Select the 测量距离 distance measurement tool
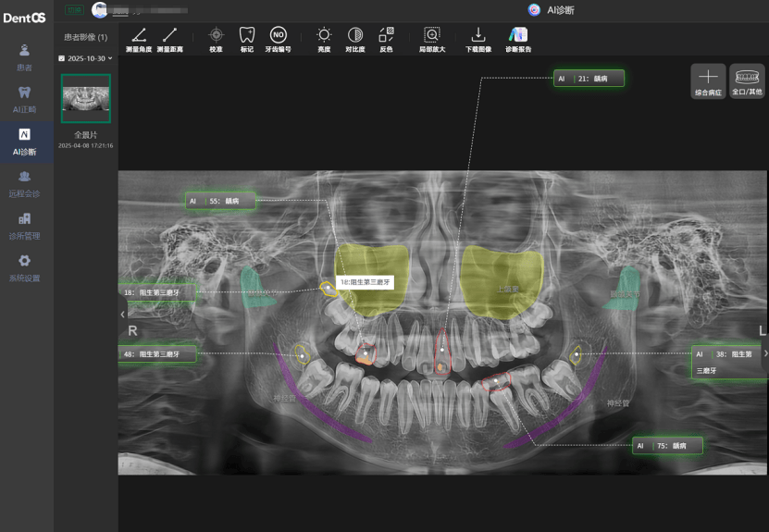 click(x=169, y=36)
